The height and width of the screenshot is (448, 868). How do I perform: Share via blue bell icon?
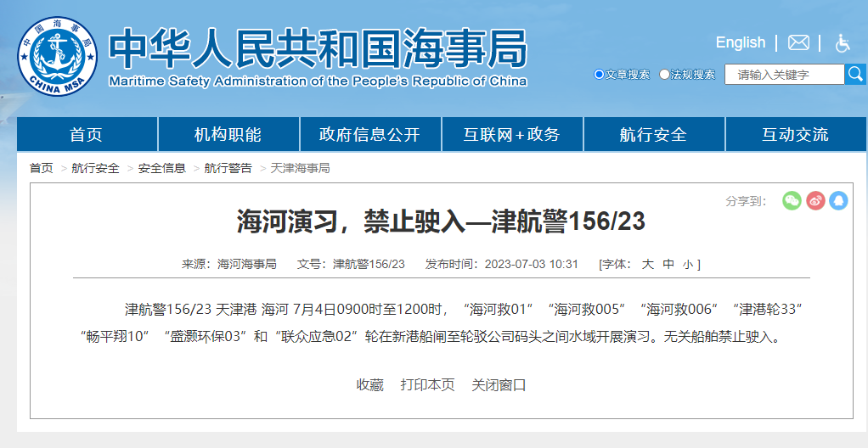(x=838, y=200)
